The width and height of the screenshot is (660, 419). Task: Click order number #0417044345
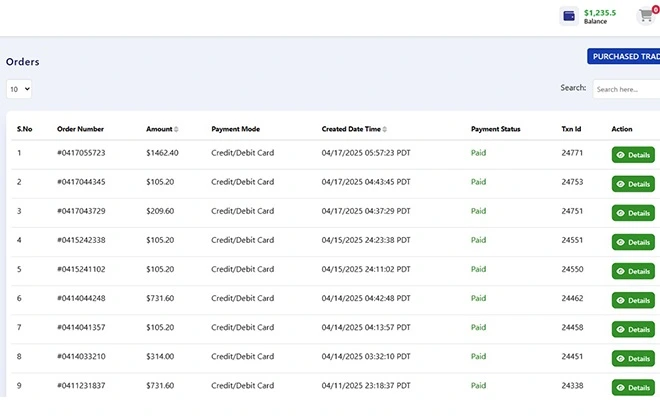click(x=81, y=182)
